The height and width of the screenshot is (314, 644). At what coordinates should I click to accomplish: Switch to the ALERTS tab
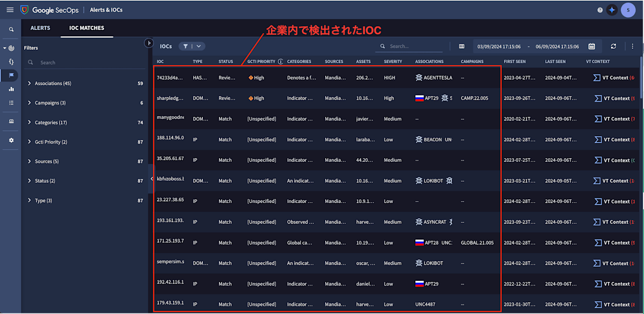[40, 28]
